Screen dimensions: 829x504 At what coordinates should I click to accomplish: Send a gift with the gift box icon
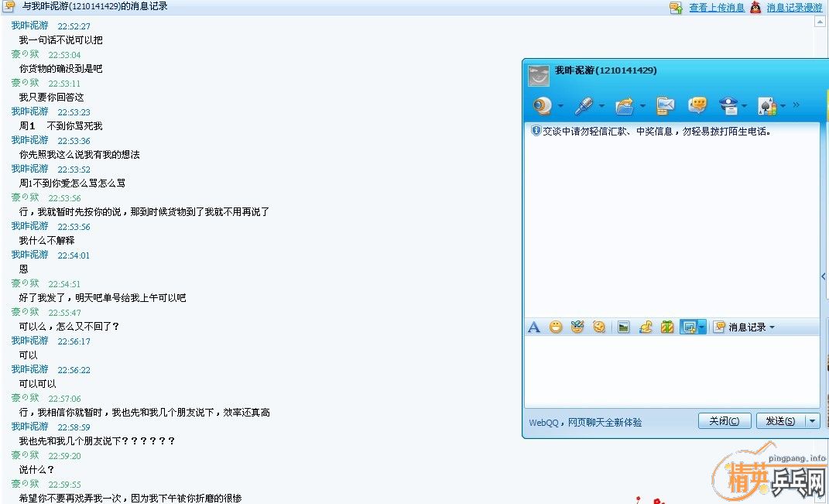(667, 327)
